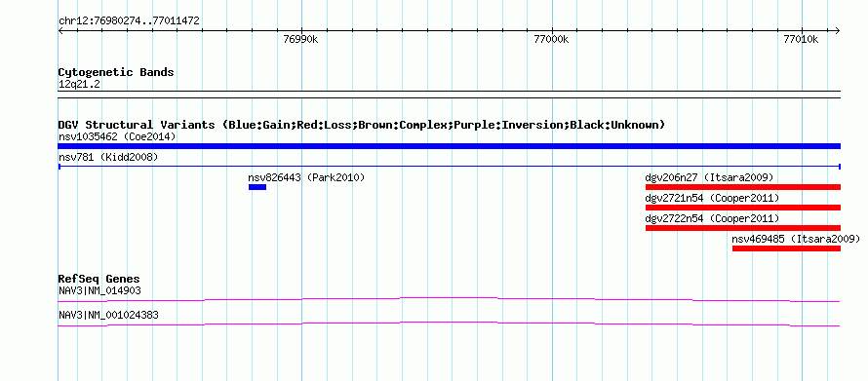Click the red dgv2721n54 loss bar
Image resolution: width=868 pixels, height=381 pixels.
(x=743, y=208)
